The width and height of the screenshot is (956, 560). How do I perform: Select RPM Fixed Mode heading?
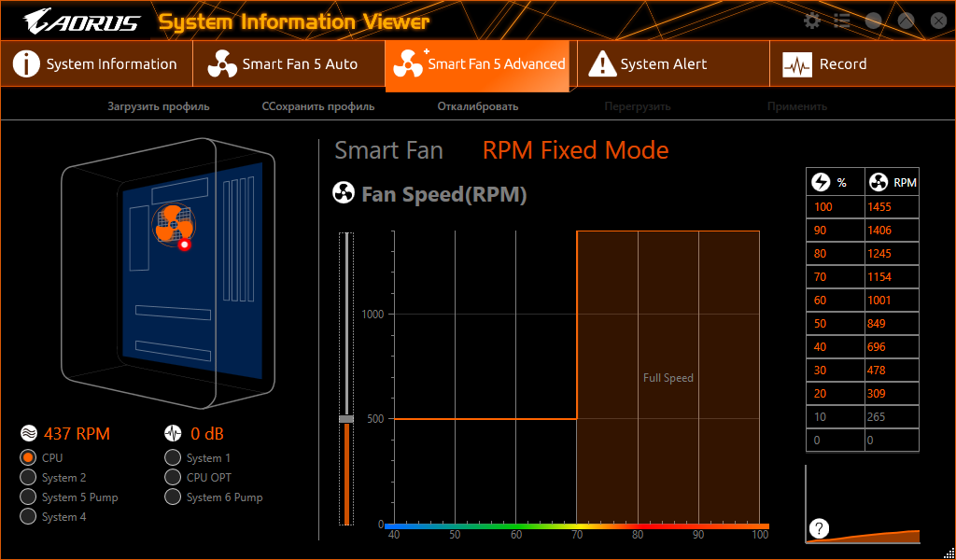[x=575, y=150]
